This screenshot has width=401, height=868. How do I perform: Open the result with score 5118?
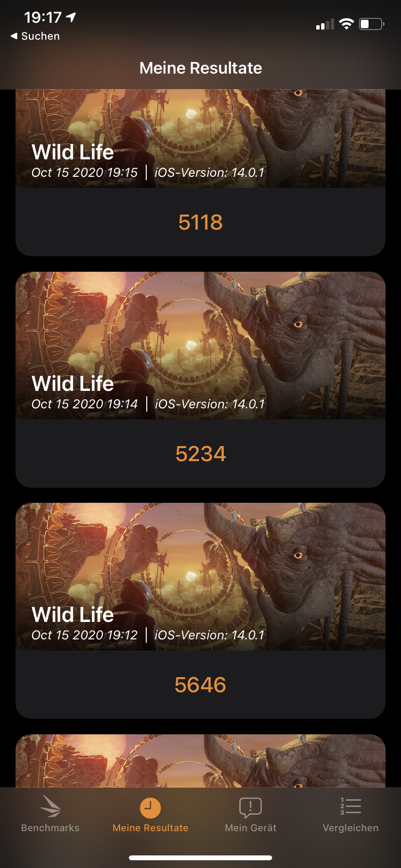(200, 222)
